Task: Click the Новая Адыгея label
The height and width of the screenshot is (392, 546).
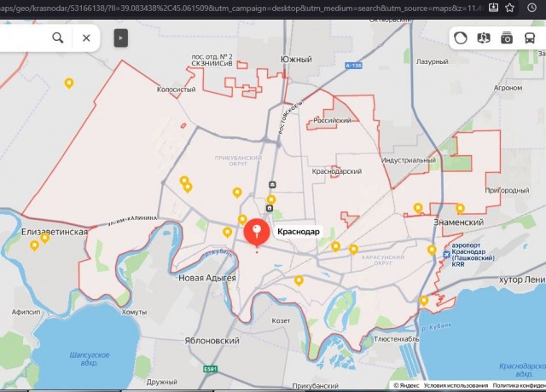Action: (x=207, y=278)
